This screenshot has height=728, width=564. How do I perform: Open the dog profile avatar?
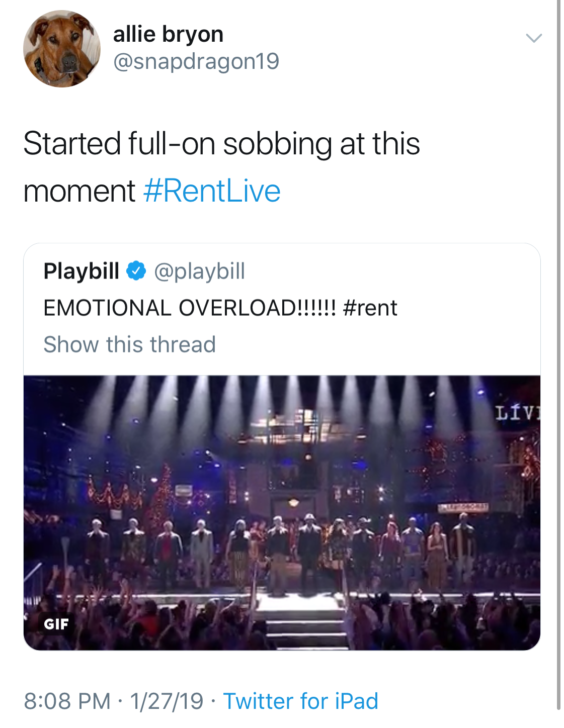(x=61, y=49)
